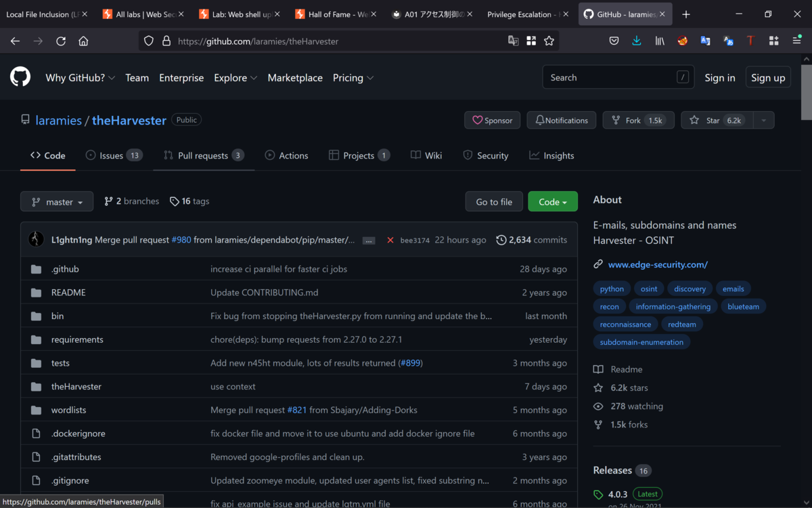Open the Pull requests tab

(x=204, y=156)
